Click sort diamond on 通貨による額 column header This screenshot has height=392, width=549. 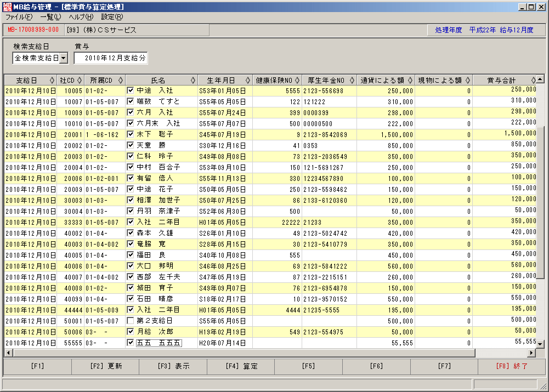pos(410,80)
